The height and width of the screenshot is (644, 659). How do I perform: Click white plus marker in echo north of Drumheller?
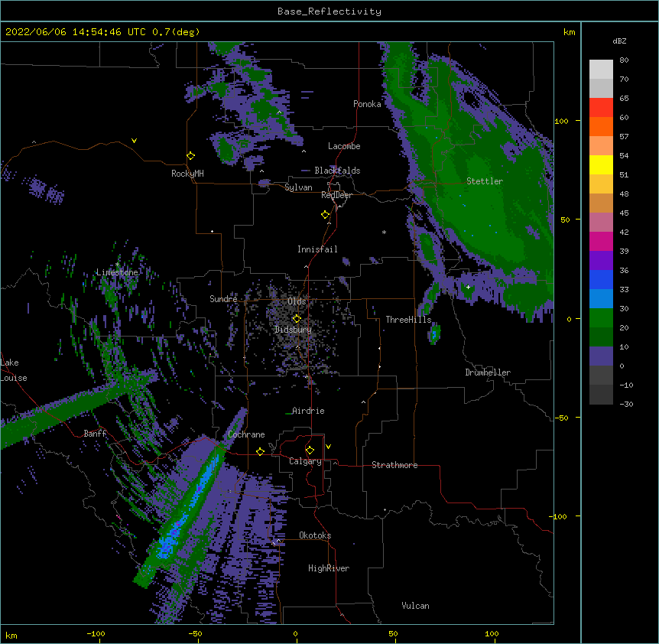(468, 287)
